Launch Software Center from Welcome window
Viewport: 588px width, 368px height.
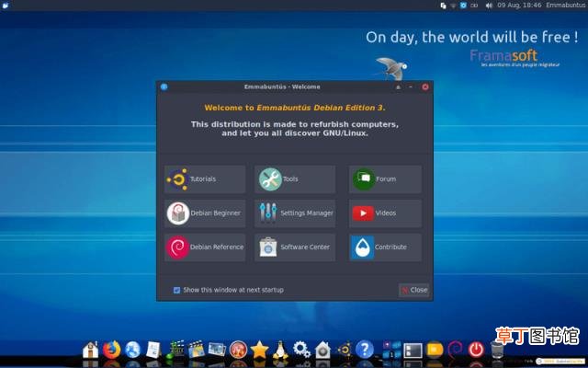pos(295,247)
